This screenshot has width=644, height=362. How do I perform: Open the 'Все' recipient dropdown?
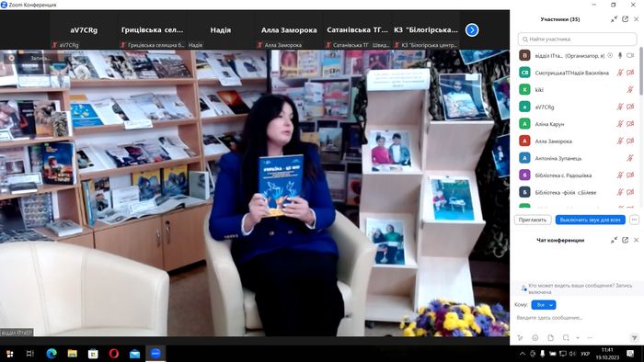(544, 305)
